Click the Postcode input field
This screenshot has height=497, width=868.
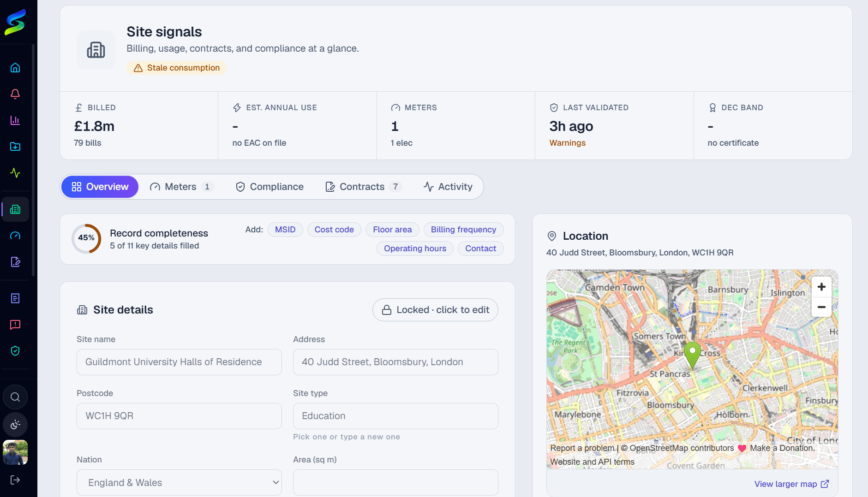[179, 416]
